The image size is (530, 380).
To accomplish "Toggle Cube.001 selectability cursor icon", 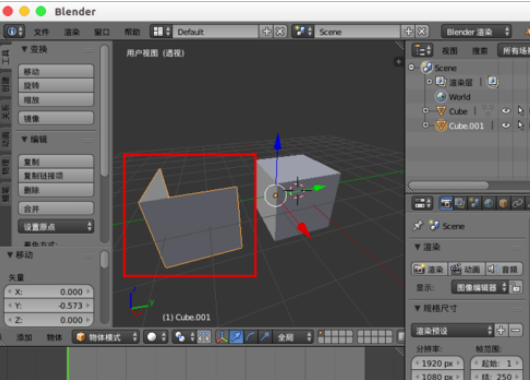I will 521,125.
